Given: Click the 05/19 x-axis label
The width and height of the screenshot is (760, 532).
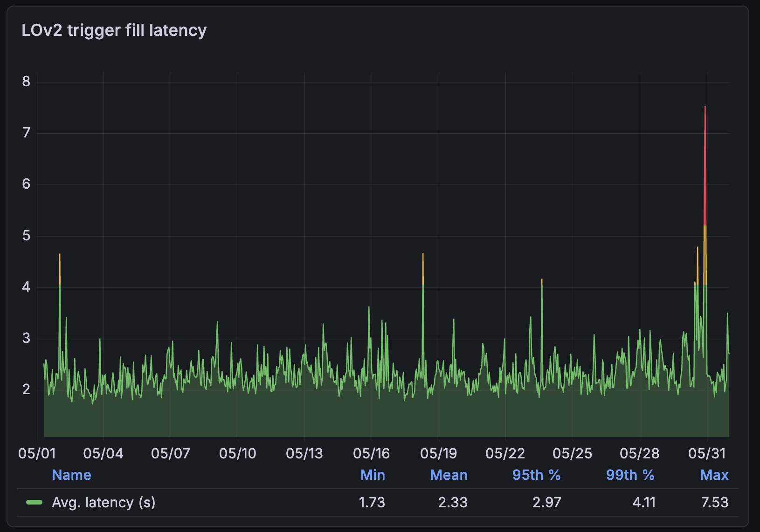Looking at the screenshot, I should tap(439, 453).
